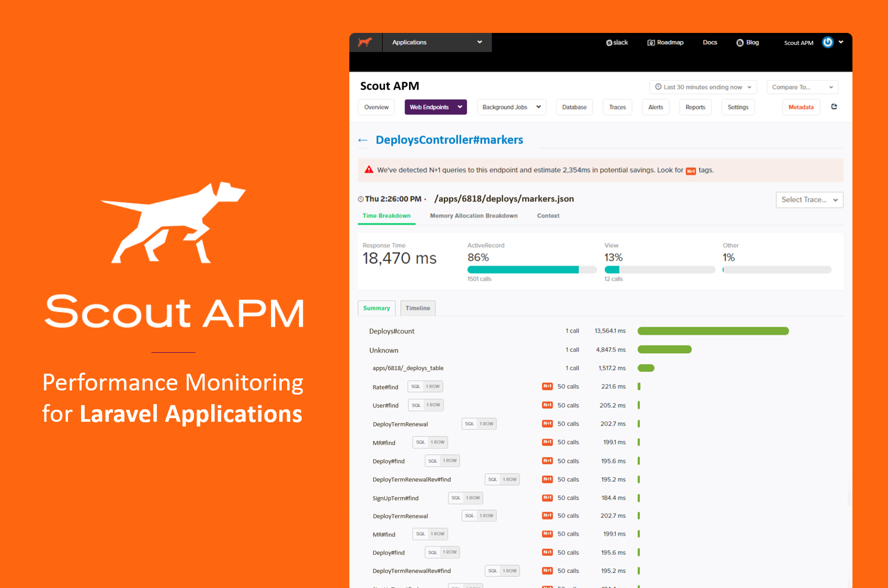
Task: Click the N+1 icon on User#find row
Action: pyautogui.click(x=548, y=405)
